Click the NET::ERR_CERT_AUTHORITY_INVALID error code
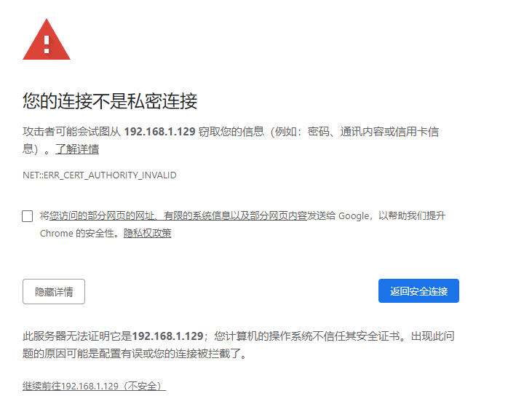Image resolution: width=532 pixels, height=420 pixels. 100,175
